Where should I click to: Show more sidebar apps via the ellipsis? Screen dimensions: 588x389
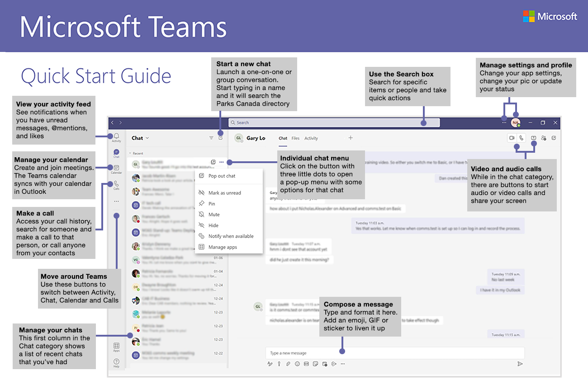pyautogui.click(x=116, y=202)
